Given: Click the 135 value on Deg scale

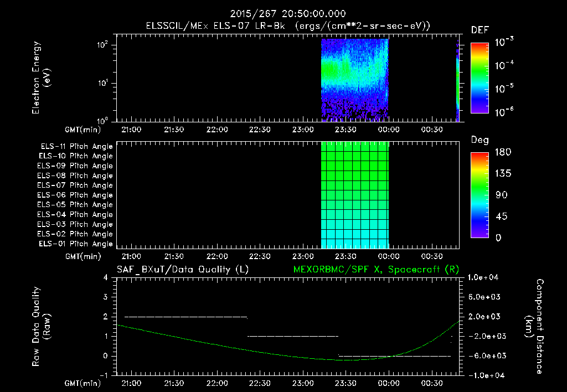Looking at the screenshot, I should [503, 174].
